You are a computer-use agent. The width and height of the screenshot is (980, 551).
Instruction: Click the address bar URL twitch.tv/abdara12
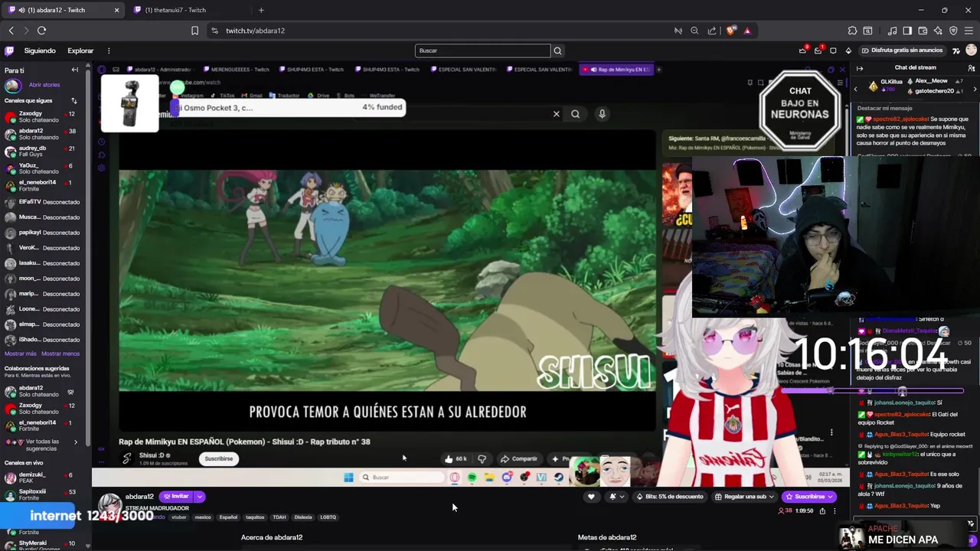255,31
